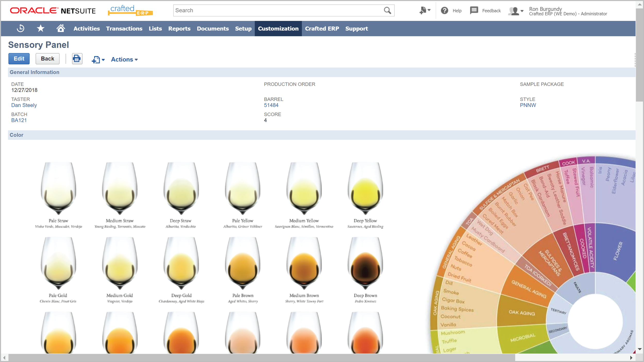Open batch link BA121
The height and width of the screenshot is (362, 644).
coord(19,120)
